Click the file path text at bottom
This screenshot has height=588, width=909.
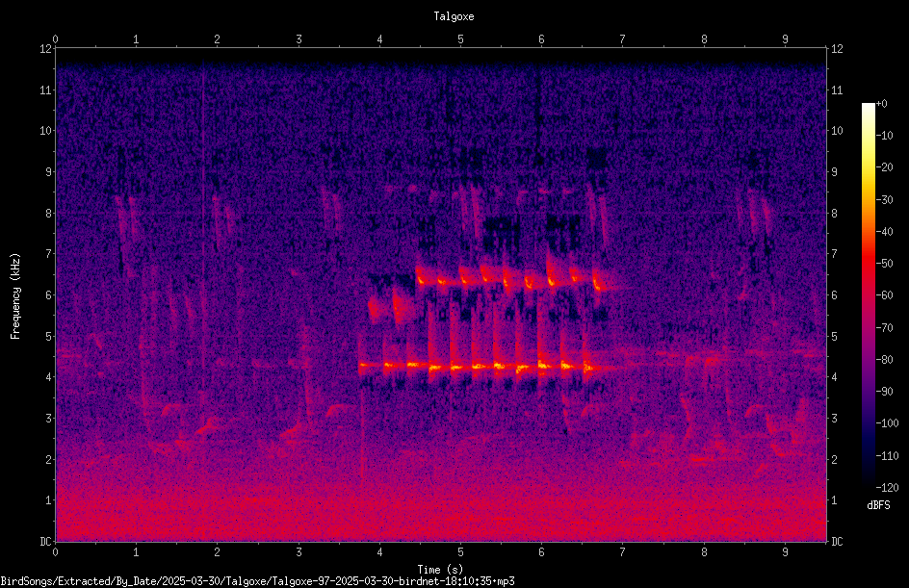[257, 581]
